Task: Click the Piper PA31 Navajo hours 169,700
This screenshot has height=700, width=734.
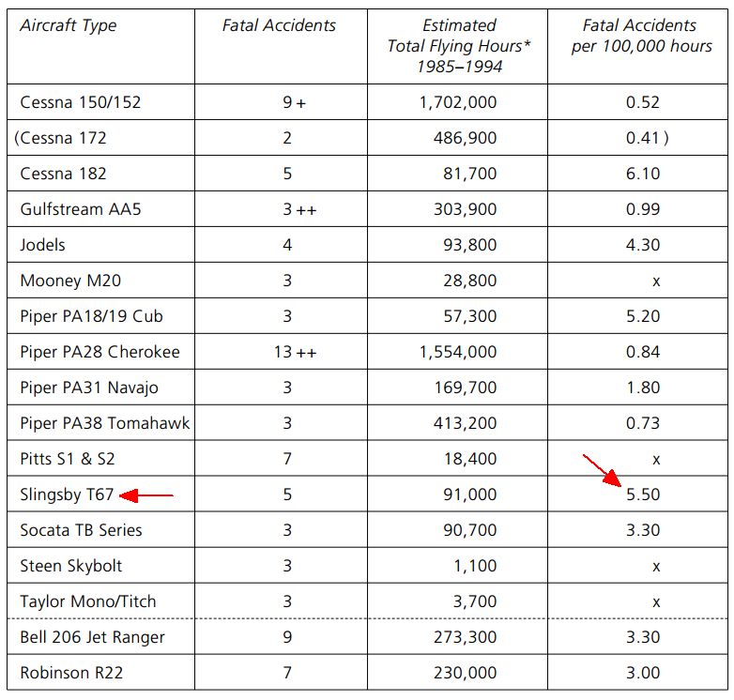Action: click(466, 388)
